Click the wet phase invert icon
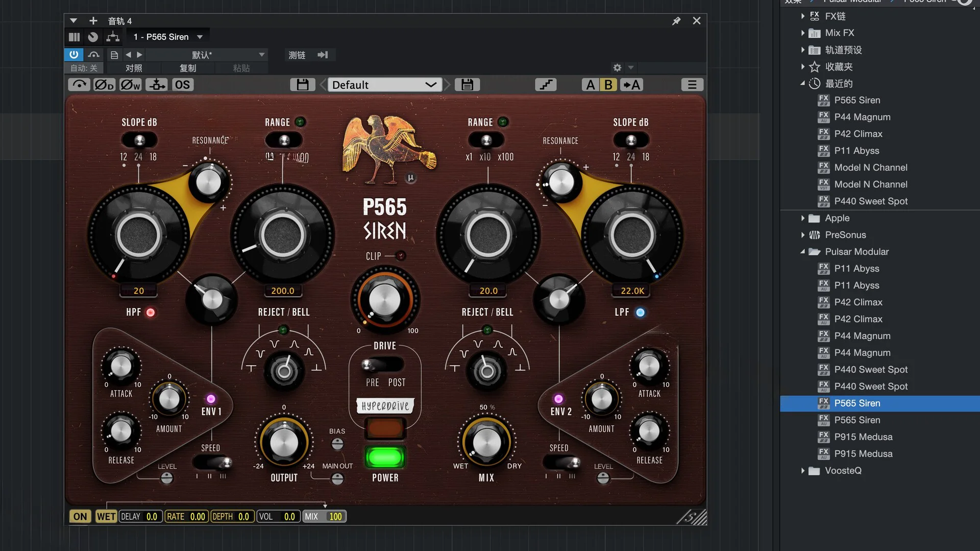980x551 pixels. point(130,85)
